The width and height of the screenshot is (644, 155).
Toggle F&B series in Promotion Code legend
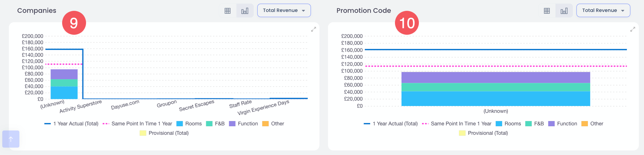[535, 124]
